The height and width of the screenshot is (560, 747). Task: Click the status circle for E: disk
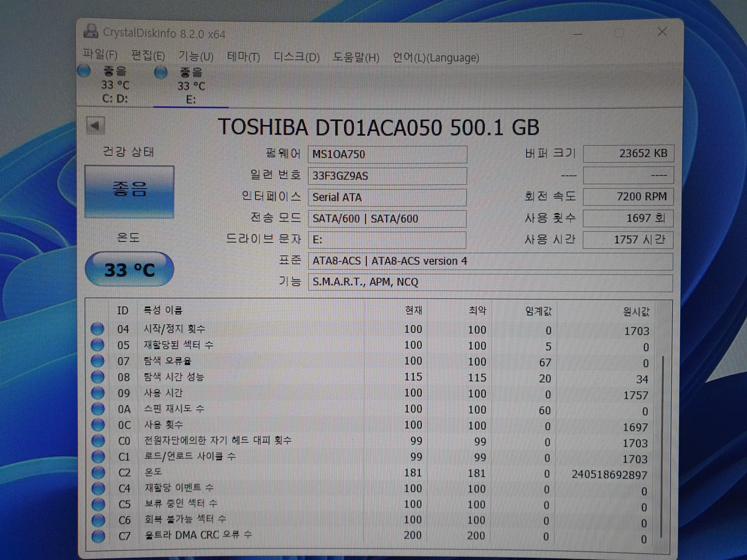point(161,73)
